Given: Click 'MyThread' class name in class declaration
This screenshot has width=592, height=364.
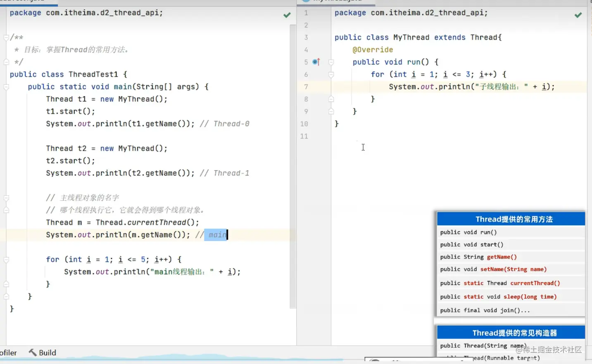Looking at the screenshot, I should [411, 38].
